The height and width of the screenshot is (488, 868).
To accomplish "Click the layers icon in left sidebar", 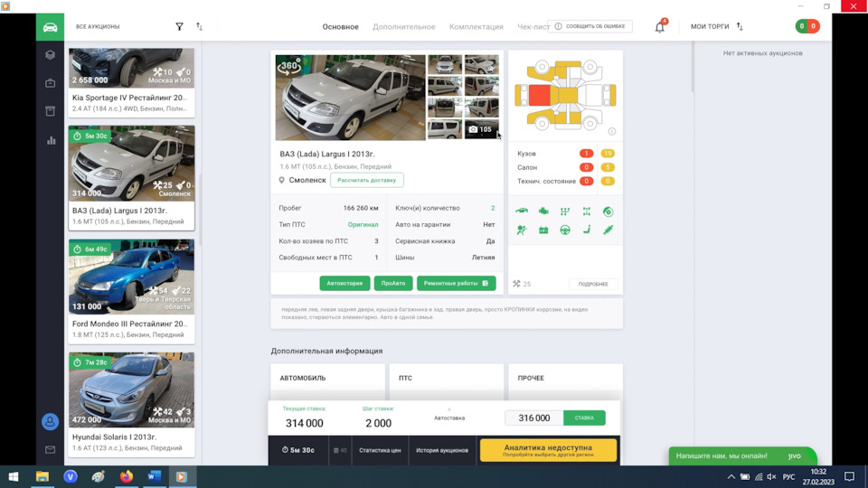I will pos(50,55).
